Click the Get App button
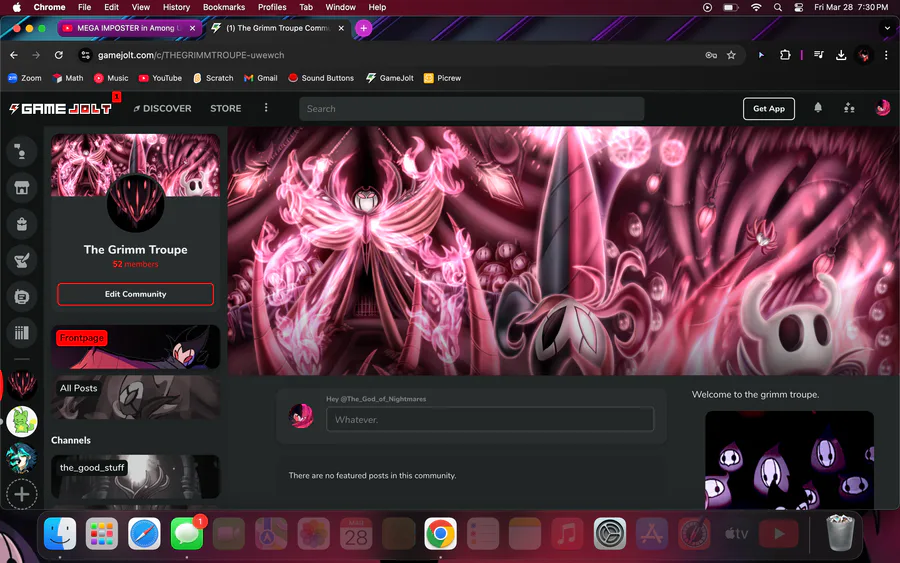The width and height of the screenshot is (900, 563). (769, 108)
